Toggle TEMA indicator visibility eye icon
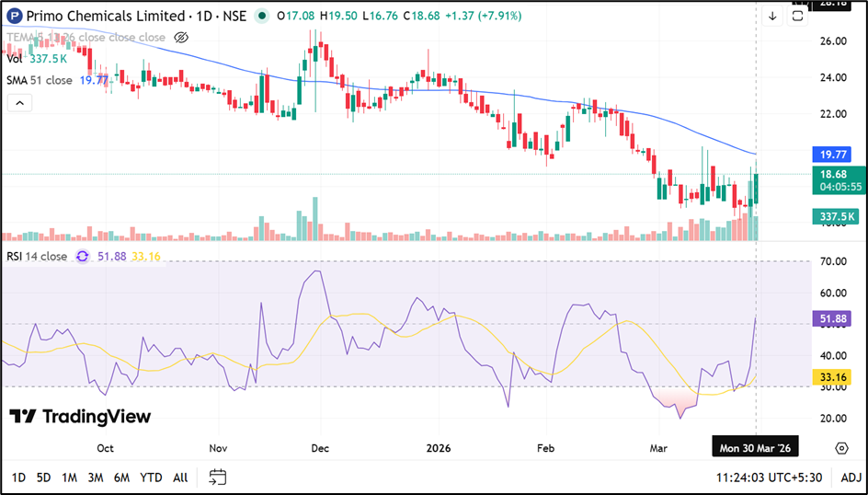868x495 pixels. pyautogui.click(x=181, y=38)
